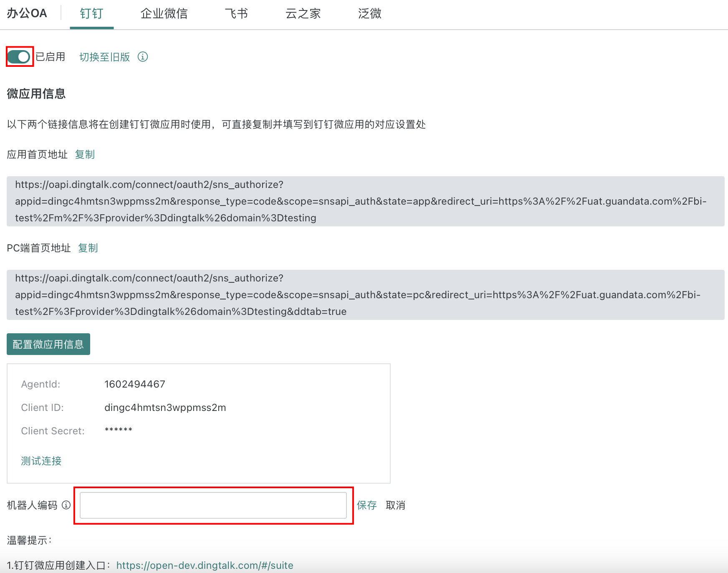Switch to the 钉钉 tab
The height and width of the screenshot is (573, 728).
[x=91, y=14]
